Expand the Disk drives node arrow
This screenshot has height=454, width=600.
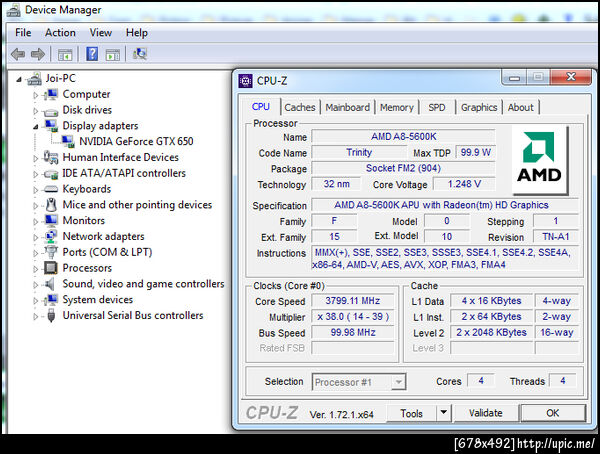coord(36,111)
